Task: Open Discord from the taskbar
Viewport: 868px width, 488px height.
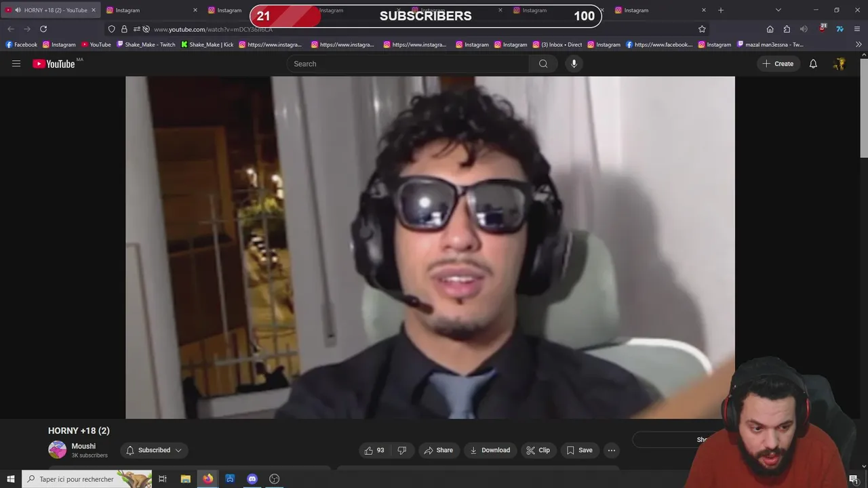Action: coord(252,479)
